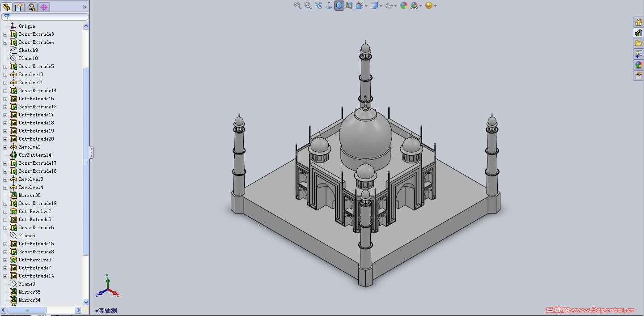Click the Section View icon
The width and height of the screenshot is (644, 316).
pyautogui.click(x=349, y=5)
